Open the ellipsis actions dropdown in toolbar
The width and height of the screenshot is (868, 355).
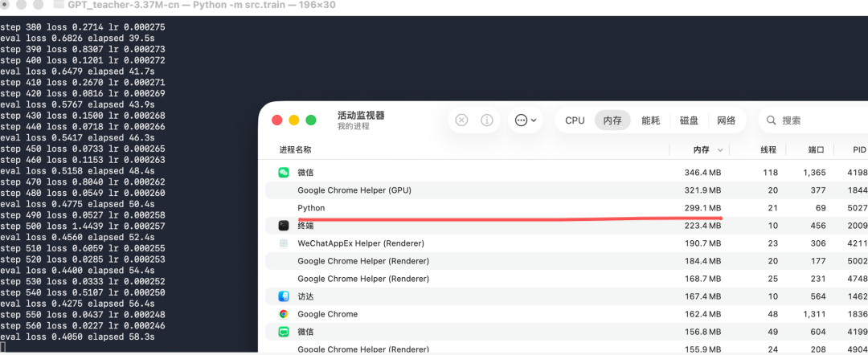point(526,120)
